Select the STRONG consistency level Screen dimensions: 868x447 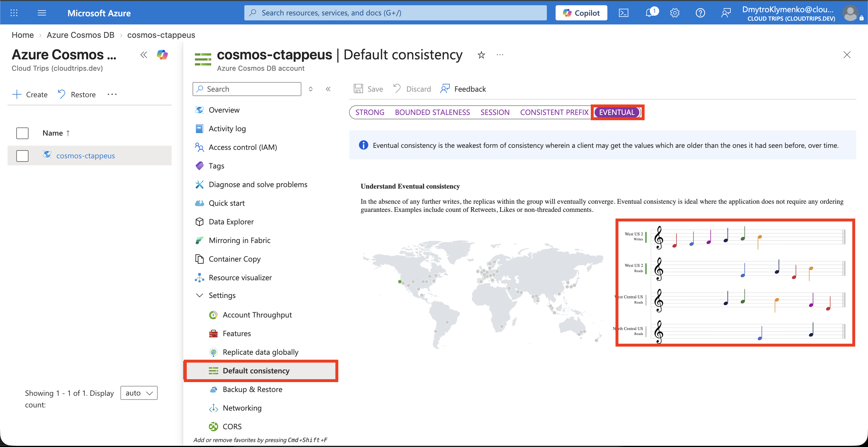pyautogui.click(x=370, y=112)
